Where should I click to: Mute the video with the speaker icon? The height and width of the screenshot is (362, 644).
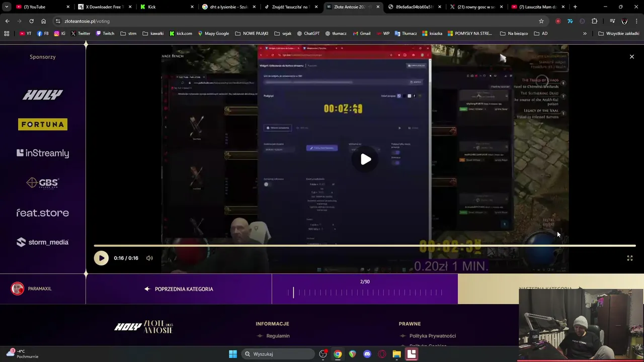(149, 258)
